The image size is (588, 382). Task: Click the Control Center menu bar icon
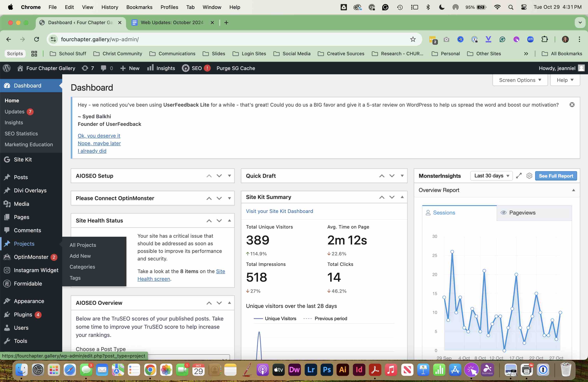(x=523, y=7)
